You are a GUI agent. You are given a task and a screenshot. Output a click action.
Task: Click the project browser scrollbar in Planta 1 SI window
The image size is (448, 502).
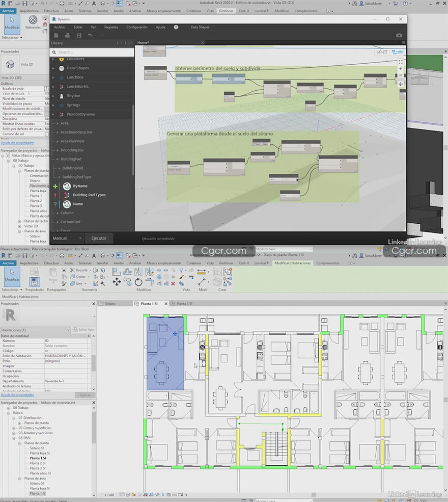click(x=94, y=428)
